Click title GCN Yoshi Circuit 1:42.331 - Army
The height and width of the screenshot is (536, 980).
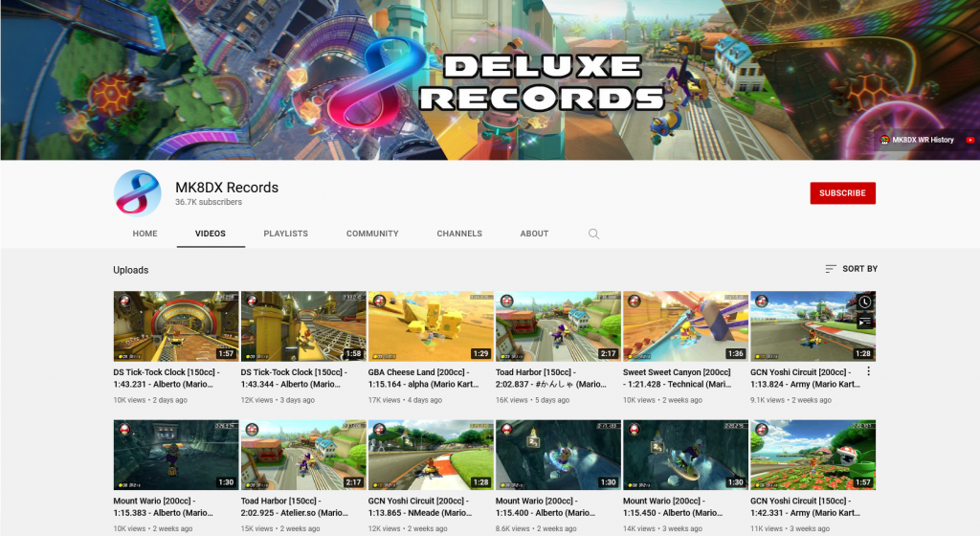[805, 506]
